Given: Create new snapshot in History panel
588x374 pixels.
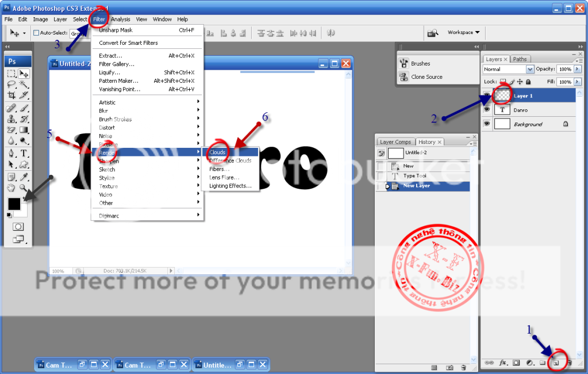Looking at the screenshot, I should pyautogui.click(x=449, y=368).
